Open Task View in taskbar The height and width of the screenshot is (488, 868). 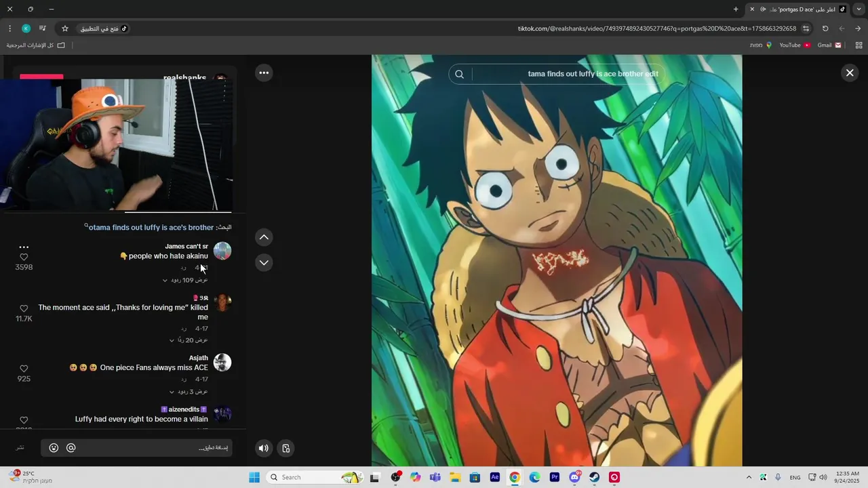click(x=374, y=477)
